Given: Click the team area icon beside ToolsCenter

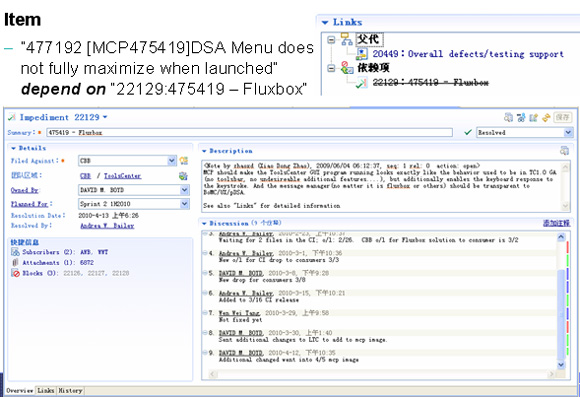Looking at the screenshot, I should point(183,176).
